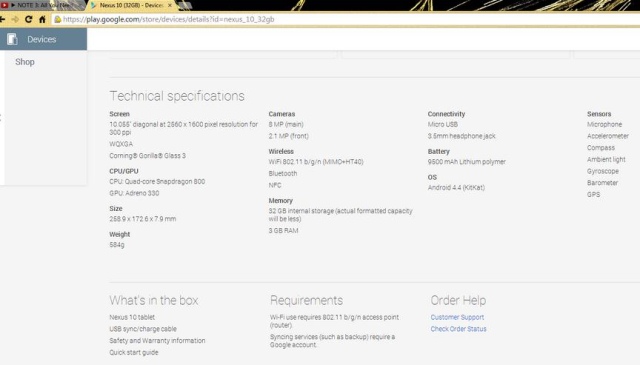Click the Quick start guide text
The width and height of the screenshot is (640, 365).
coord(134,353)
